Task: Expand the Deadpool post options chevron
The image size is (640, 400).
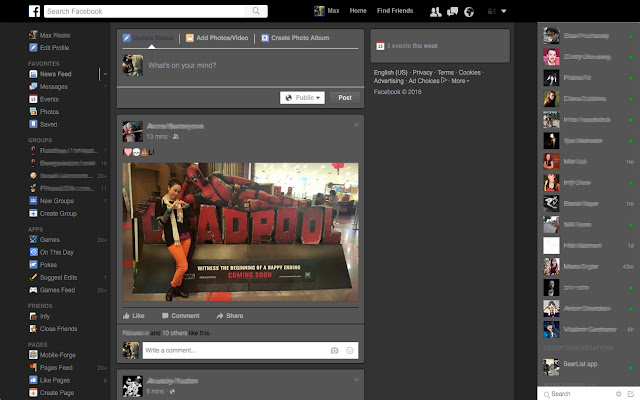Action: (x=356, y=125)
